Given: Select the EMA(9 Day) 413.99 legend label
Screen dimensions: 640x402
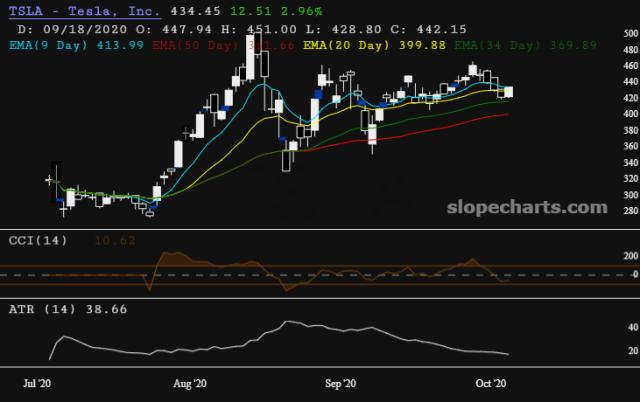Looking at the screenshot, I should [x=76, y=45].
